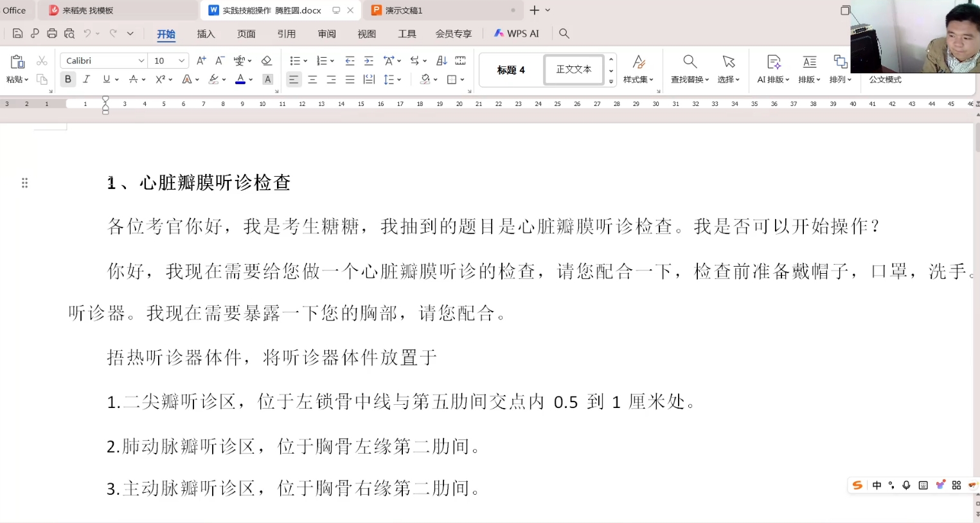Toggle bold formatting off

(x=67, y=79)
